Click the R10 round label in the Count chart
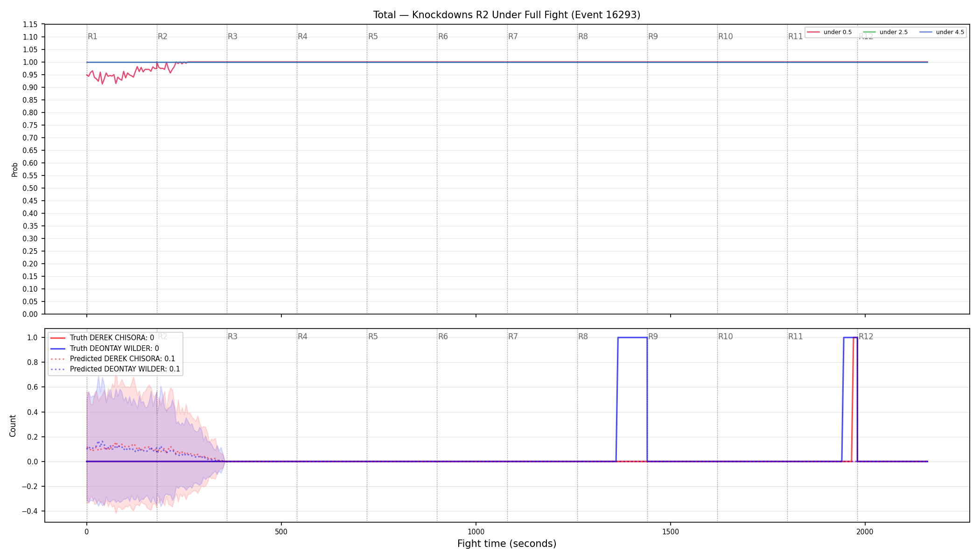980x560 pixels. [x=725, y=336]
